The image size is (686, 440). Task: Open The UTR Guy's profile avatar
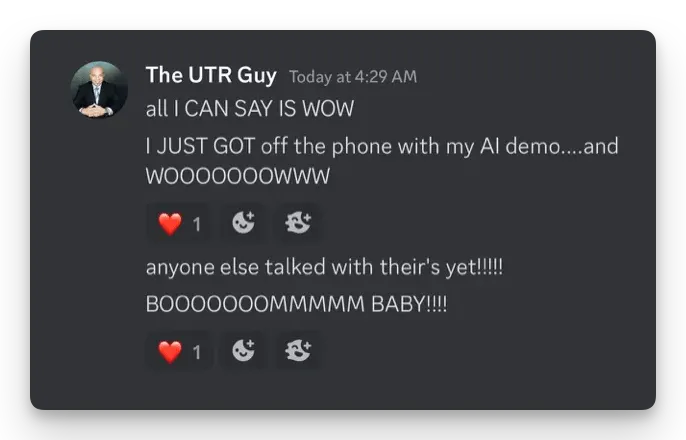[x=99, y=90]
